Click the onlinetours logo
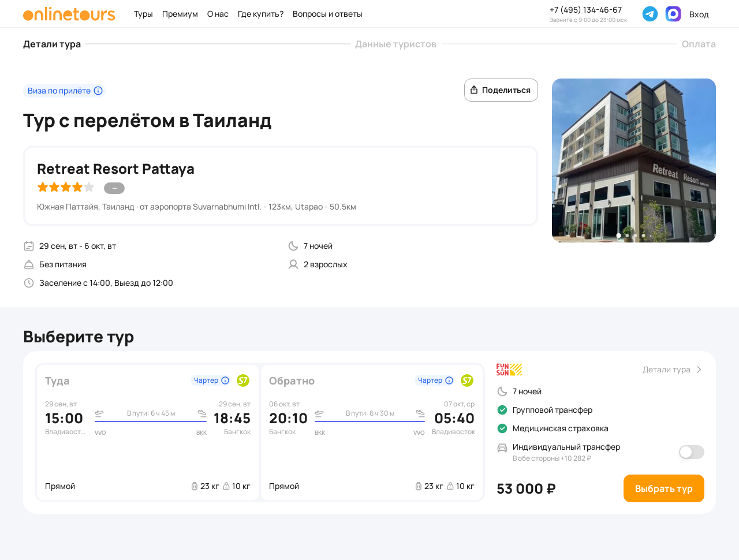 point(69,14)
